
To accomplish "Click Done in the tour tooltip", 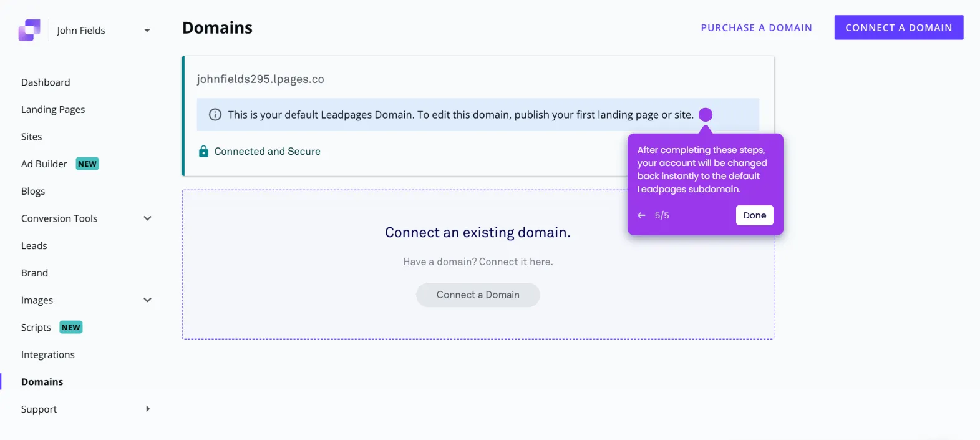I will click(x=754, y=215).
